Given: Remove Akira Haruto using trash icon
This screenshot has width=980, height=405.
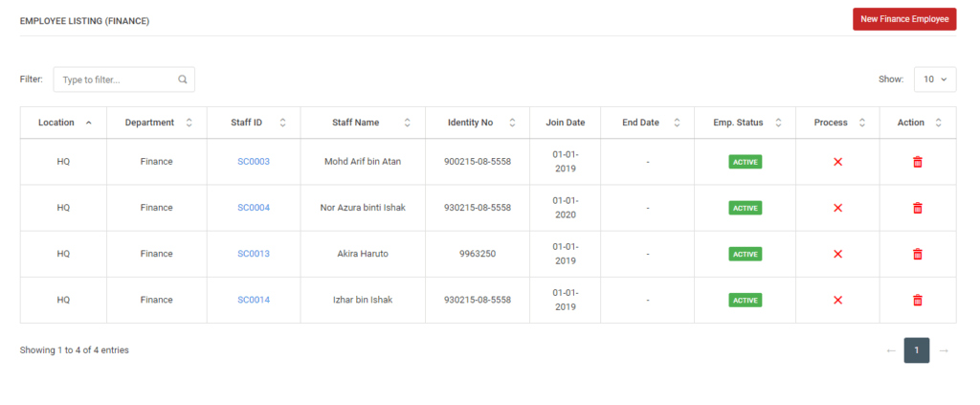Looking at the screenshot, I should point(918,255).
